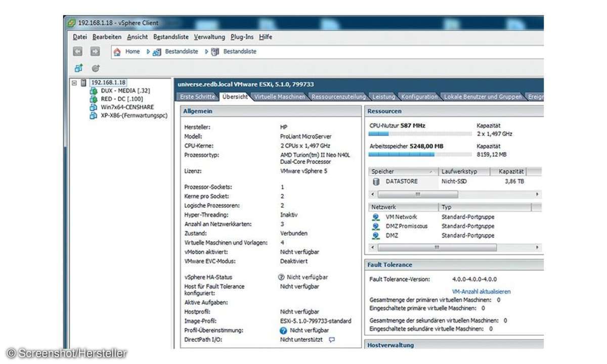The image size is (607, 364).
Task: Click the arrow before first Bestandsliste breadcrumb
Action: point(148,52)
